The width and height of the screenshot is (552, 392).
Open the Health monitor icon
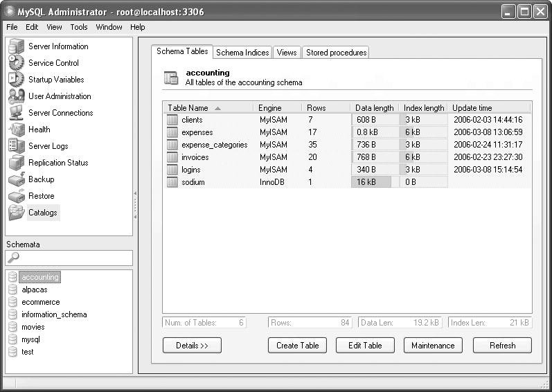(x=16, y=130)
